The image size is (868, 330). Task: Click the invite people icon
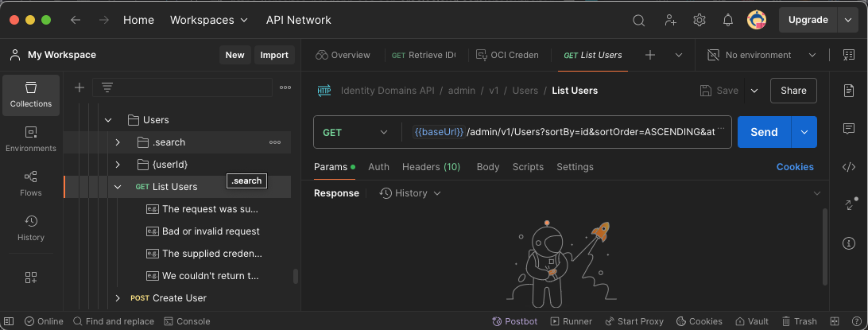pos(670,21)
